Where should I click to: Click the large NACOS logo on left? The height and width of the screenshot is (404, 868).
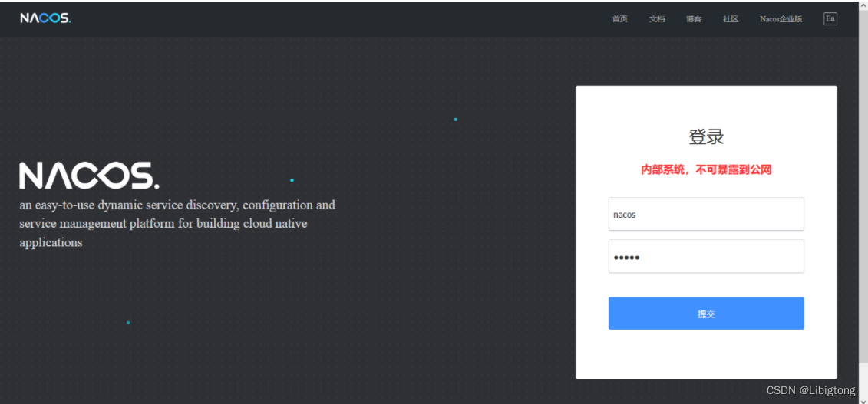(x=89, y=176)
